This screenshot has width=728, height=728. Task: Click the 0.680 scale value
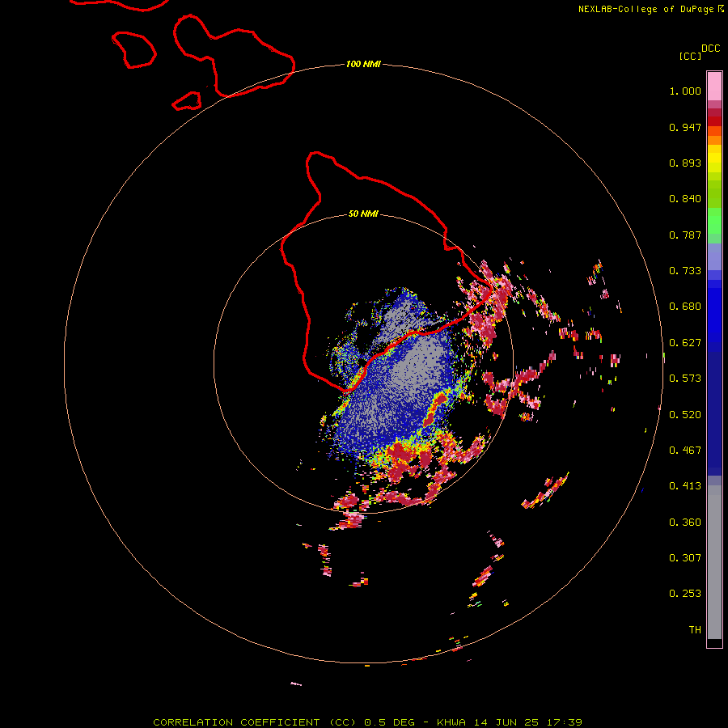click(x=685, y=307)
